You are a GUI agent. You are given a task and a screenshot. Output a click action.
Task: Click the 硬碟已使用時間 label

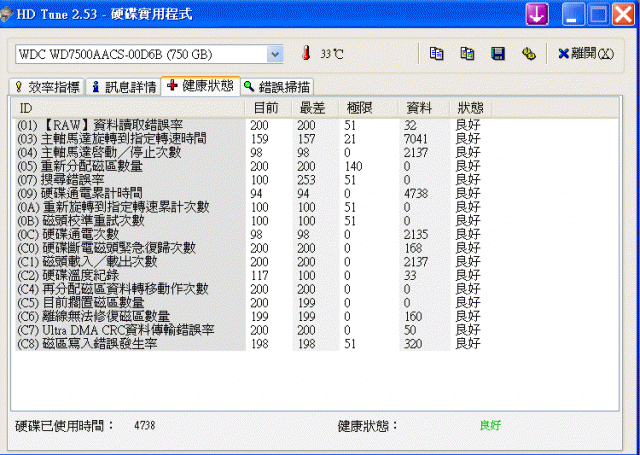(x=64, y=426)
